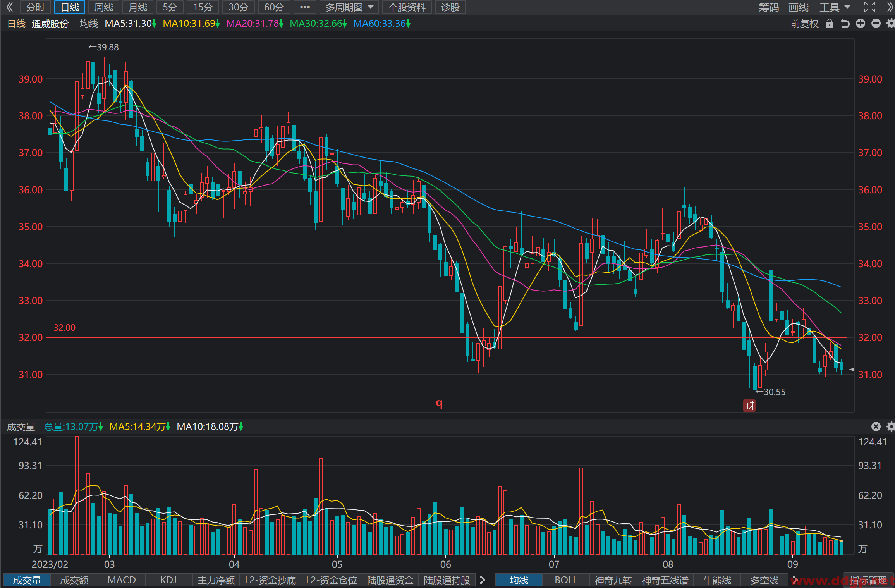Image resolution: width=895 pixels, height=588 pixels.
Task: Click the 筹码 chip distribution button
Action: 769,7
